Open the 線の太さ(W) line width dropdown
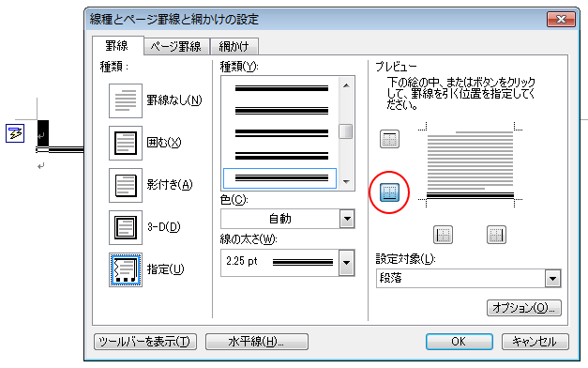Image resolution: width=588 pixels, height=368 pixels. tap(347, 263)
